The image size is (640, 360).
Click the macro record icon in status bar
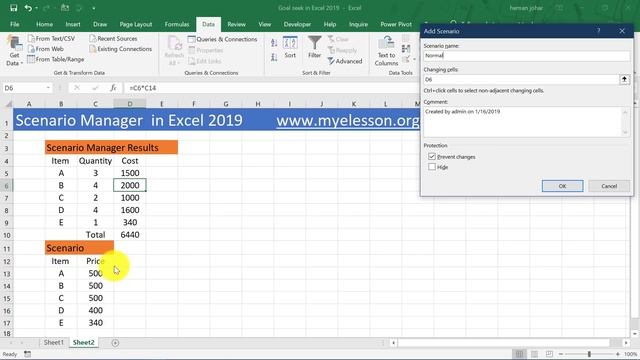point(27,354)
